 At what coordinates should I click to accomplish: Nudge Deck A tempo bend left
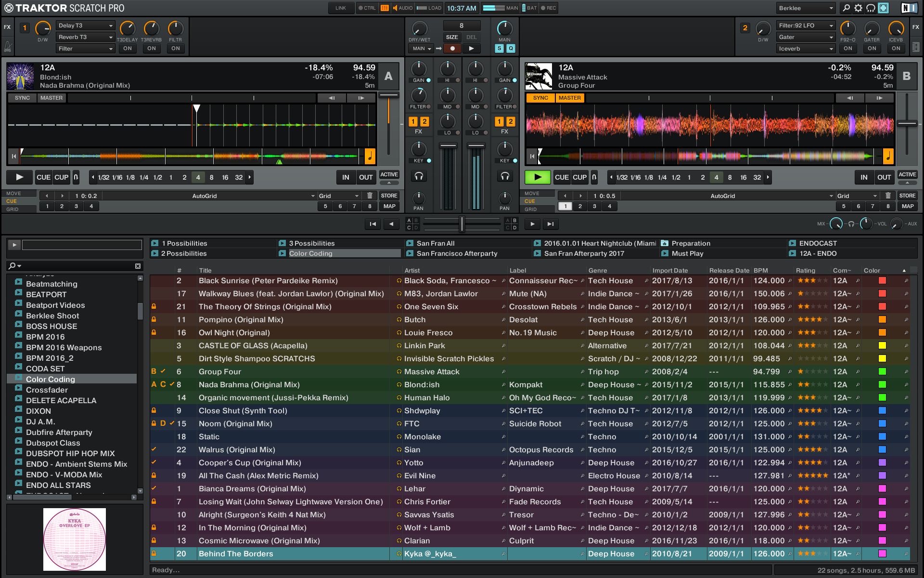point(332,98)
